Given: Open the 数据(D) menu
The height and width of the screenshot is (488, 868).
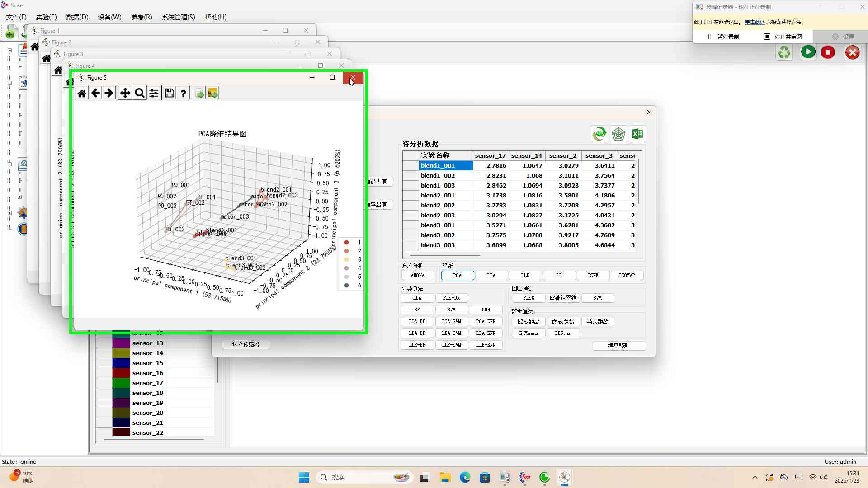Looking at the screenshot, I should (77, 17).
